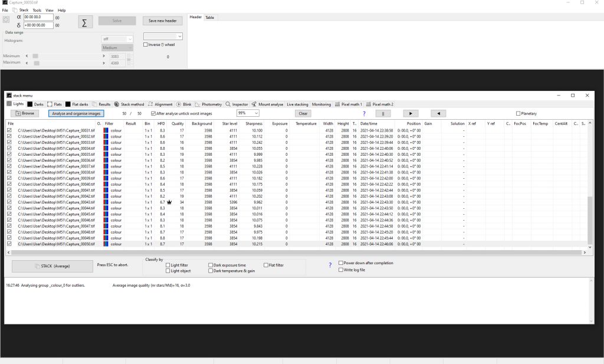This screenshot has width=604, height=364.
Task: Click the STACK (Average) button
Action: coord(52,266)
